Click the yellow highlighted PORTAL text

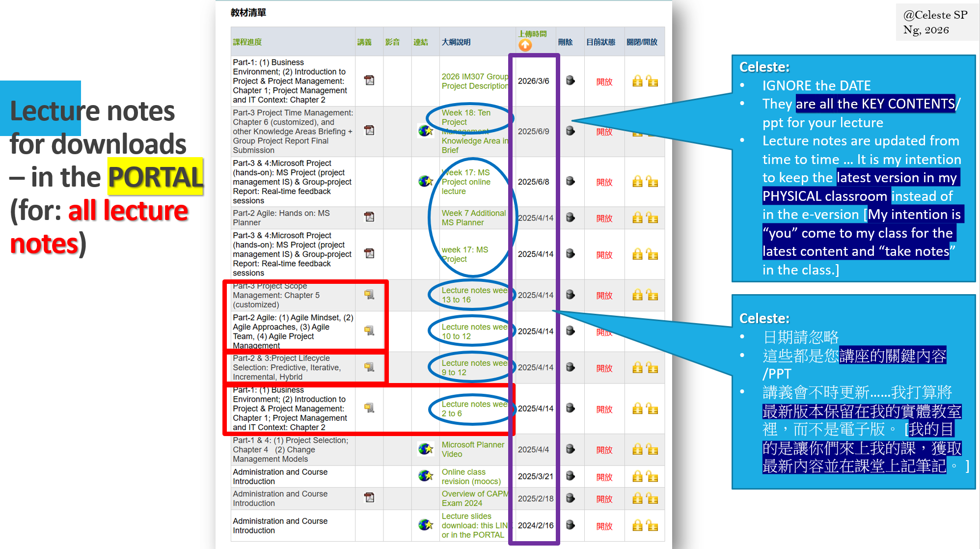pos(155,177)
